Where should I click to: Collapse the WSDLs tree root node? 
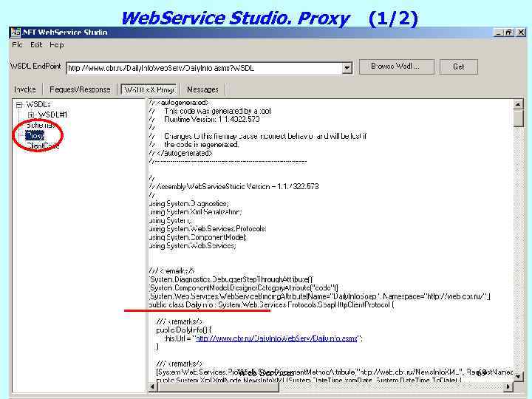pyautogui.click(x=19, y=105)
